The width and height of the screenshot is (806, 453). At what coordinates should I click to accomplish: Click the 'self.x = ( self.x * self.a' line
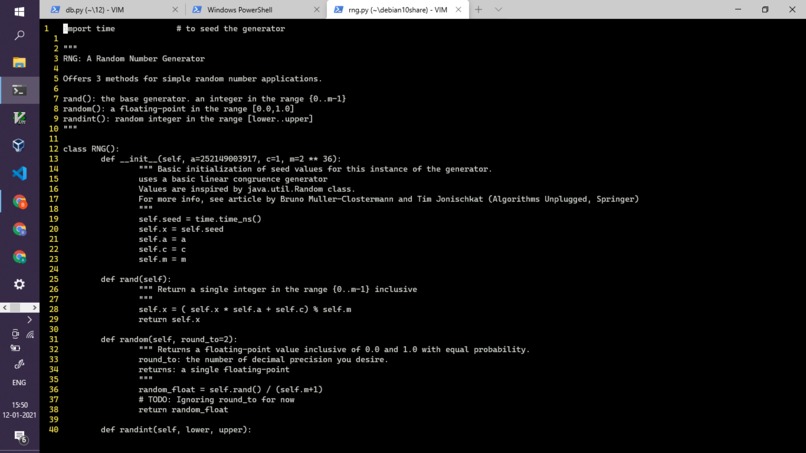[x=245, y=310]
